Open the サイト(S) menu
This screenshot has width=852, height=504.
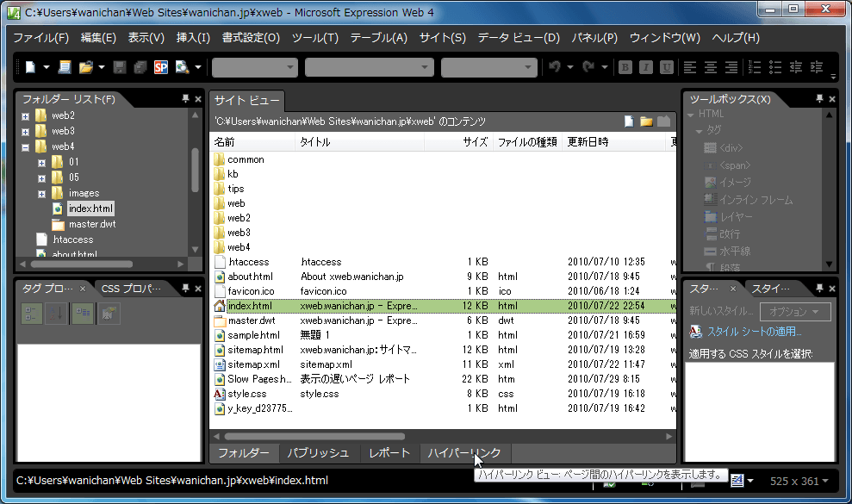point(442,38)
